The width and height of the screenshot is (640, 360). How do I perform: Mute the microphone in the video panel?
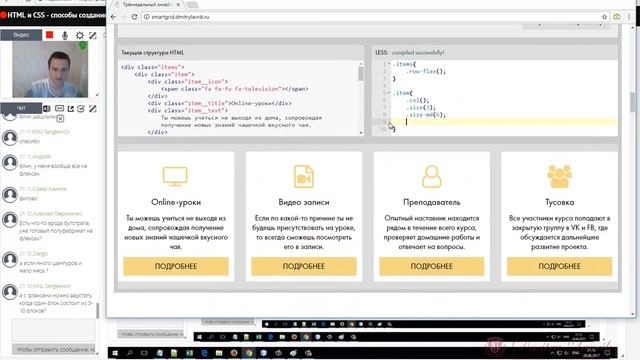click(64, 36)
